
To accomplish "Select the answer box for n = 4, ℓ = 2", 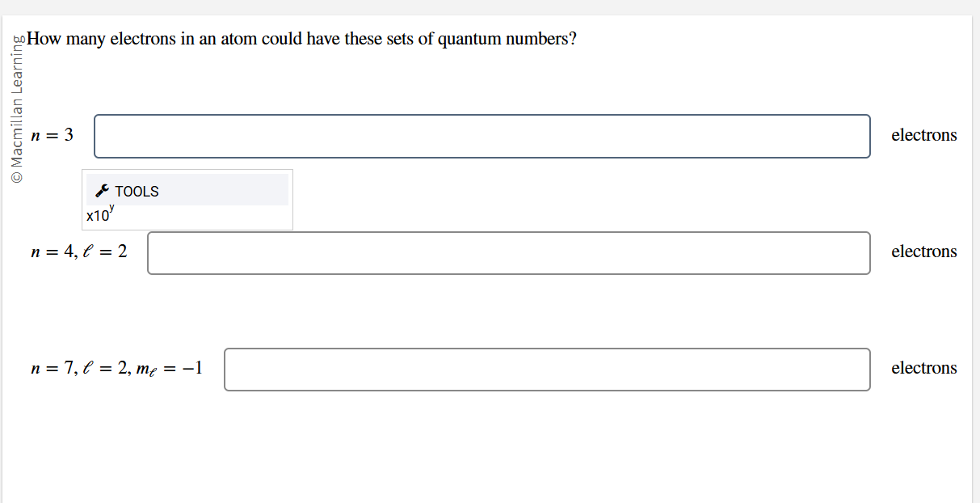I will pyautogui.click(x=508, y=252).
